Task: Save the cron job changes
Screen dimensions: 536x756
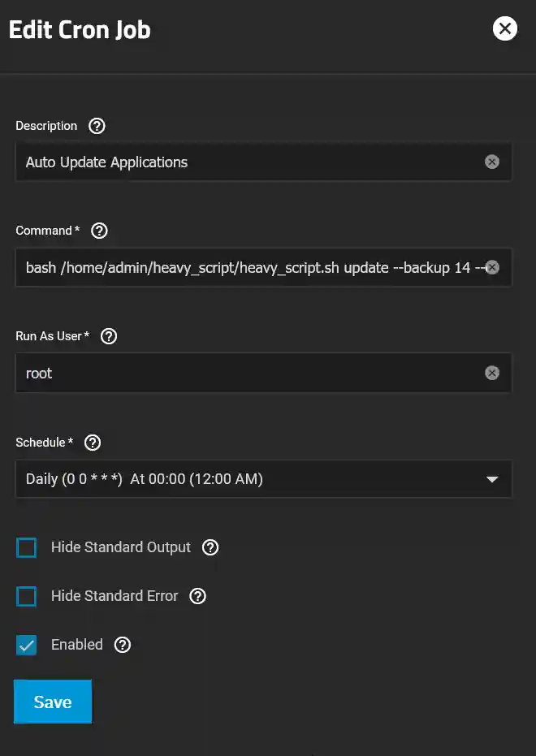Action: click(52, 701)
